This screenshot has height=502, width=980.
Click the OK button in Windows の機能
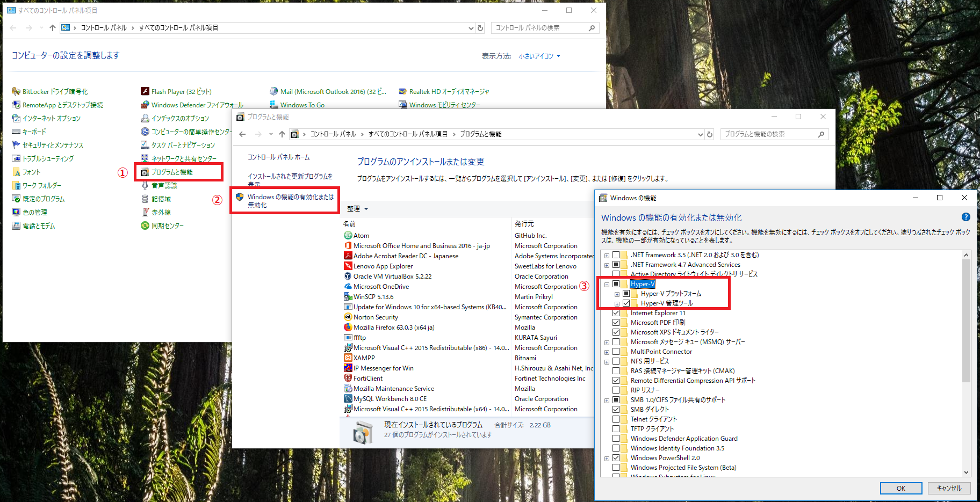(x=900, y=488)
